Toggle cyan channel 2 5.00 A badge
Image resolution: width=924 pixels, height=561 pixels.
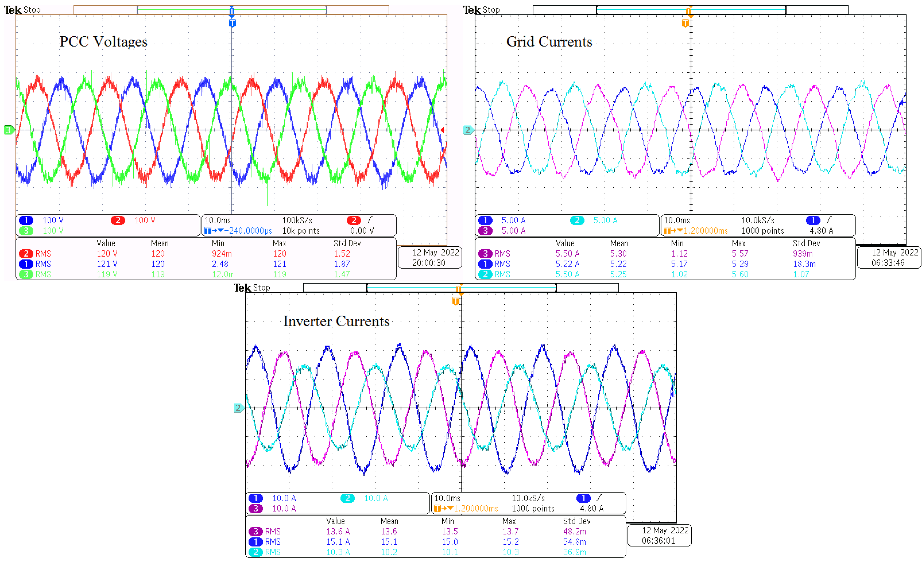point(577,220)
